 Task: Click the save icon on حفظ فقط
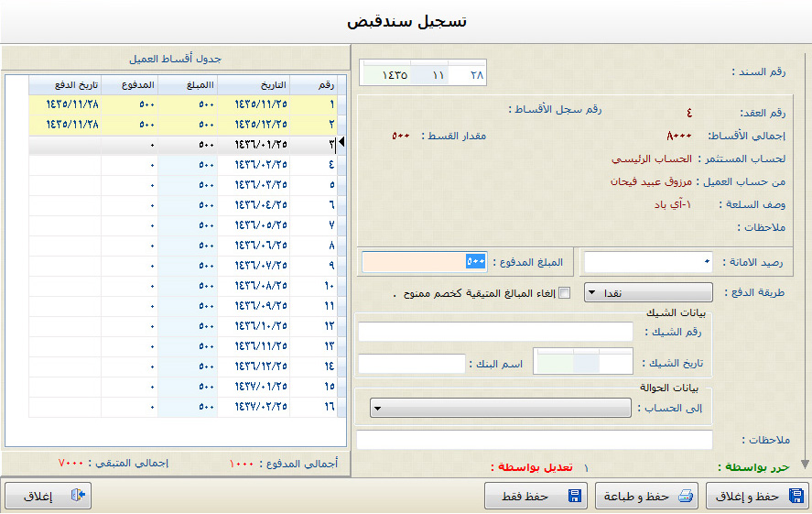click(575, 497)
